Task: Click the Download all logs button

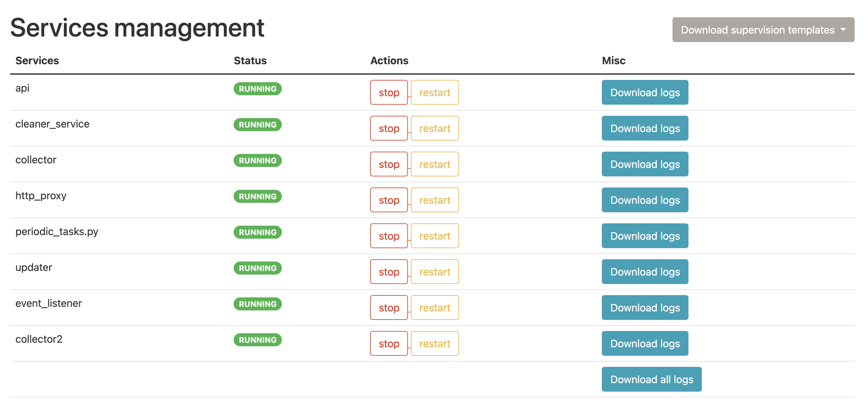Action: point(651,379)
